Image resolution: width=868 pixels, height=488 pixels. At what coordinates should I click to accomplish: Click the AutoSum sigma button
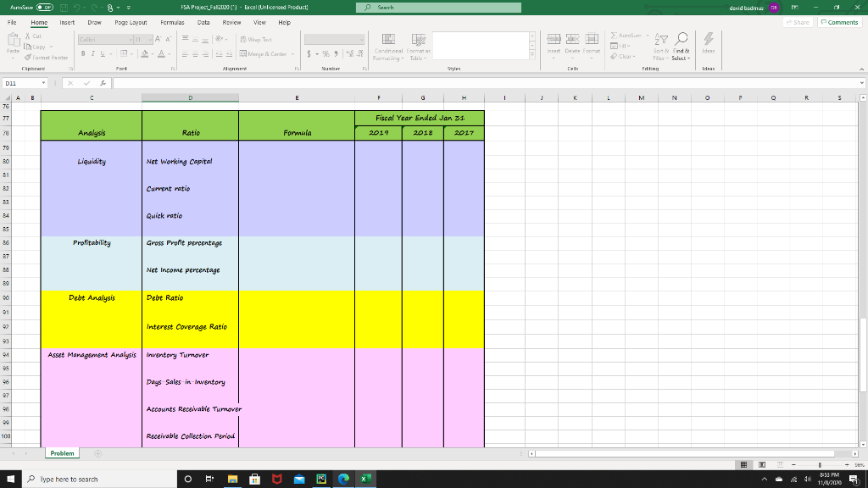coord(626,36)
